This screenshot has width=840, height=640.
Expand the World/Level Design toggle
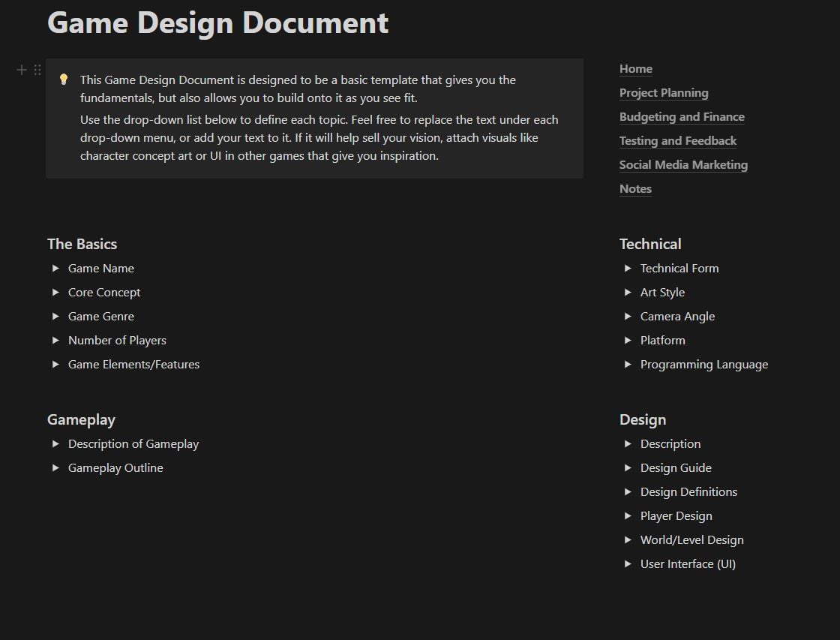click(x=628, y=539)
